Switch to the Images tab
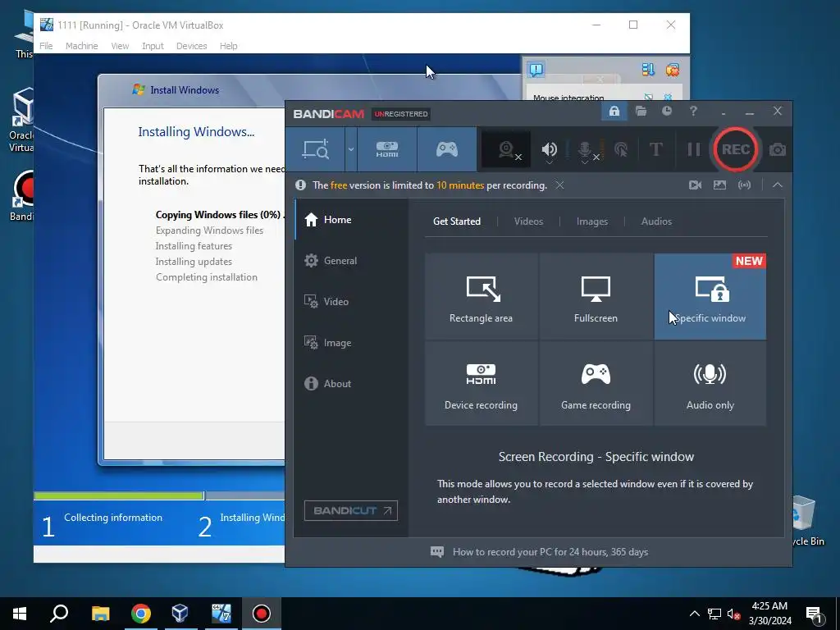840x630 pixels. tap(592, 221)
